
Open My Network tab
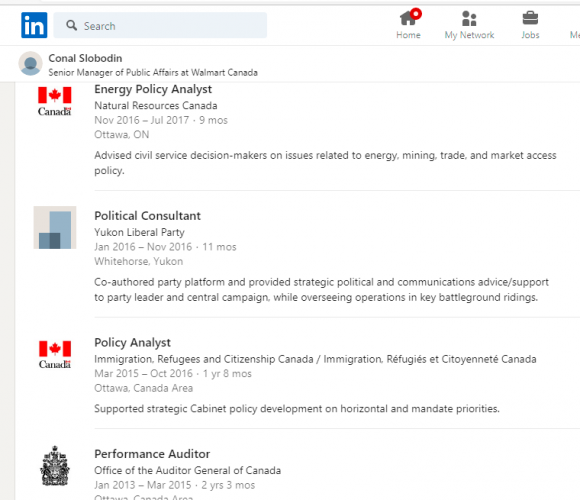click(469, 25)
